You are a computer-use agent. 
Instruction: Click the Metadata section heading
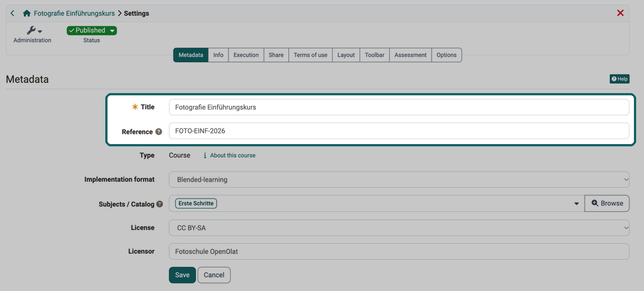click(x=27, y=79)
